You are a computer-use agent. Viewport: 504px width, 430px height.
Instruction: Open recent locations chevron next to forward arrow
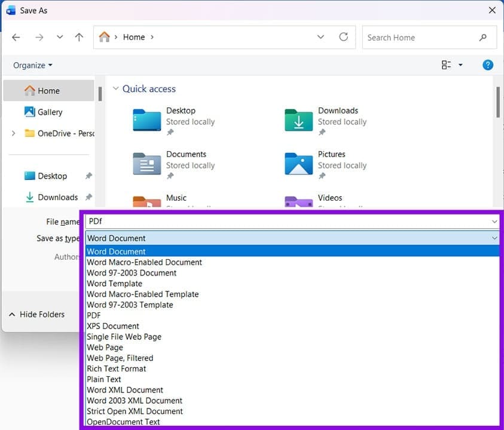pyautogui.click(x=60, y=37)
